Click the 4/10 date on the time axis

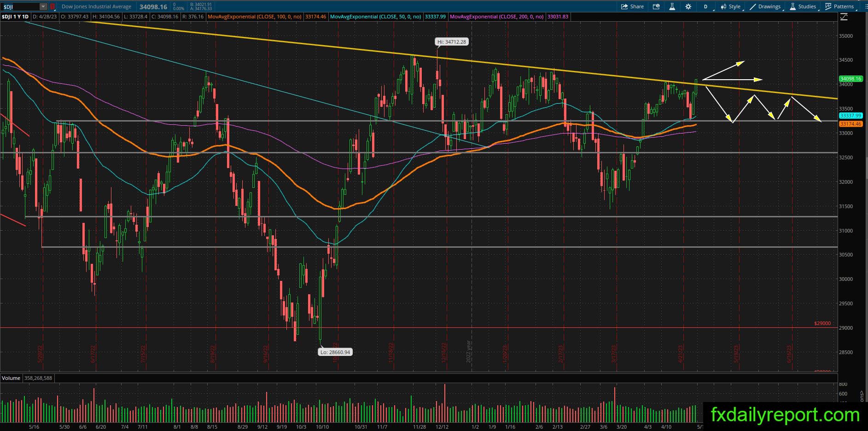[x=666, y=427]
